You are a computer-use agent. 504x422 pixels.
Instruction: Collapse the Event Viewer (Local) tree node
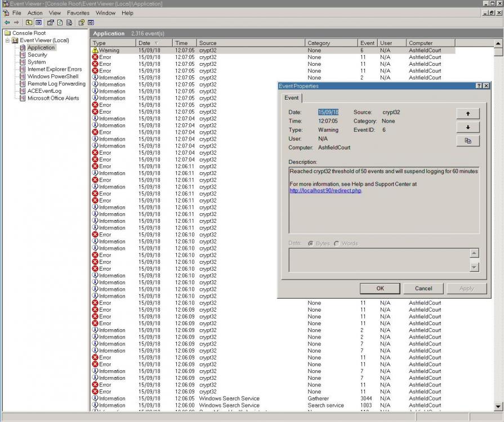coord(7,41)
